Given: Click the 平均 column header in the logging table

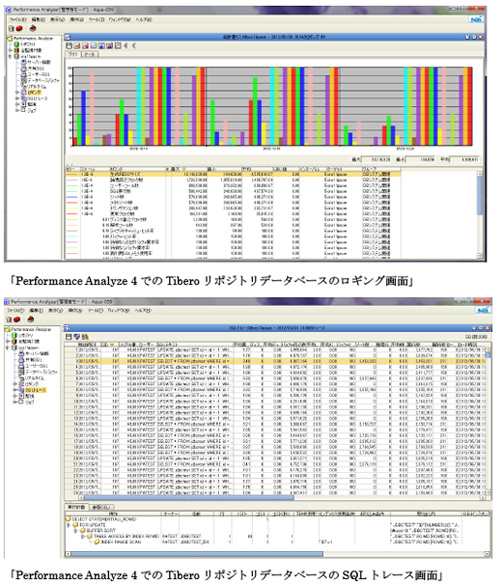Looking at the screenshot, I should point(256,169).
